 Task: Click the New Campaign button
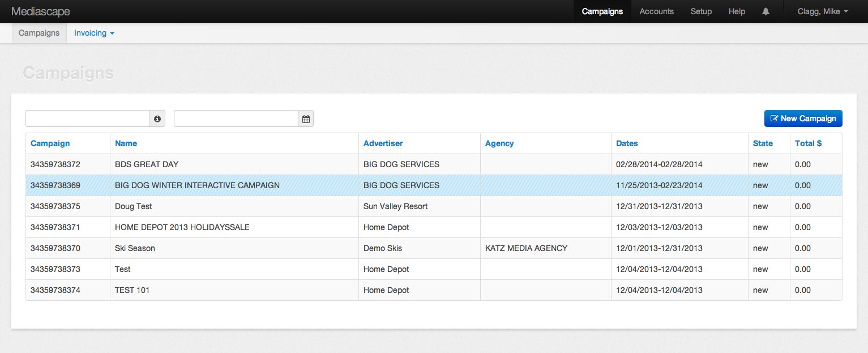pos(803,118)
